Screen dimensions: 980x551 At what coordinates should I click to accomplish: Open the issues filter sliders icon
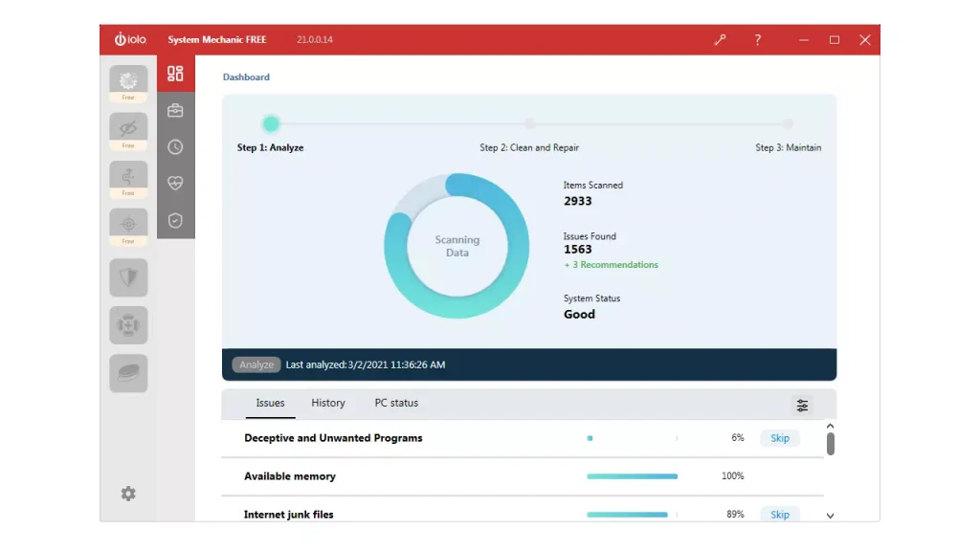coord(802,406)
